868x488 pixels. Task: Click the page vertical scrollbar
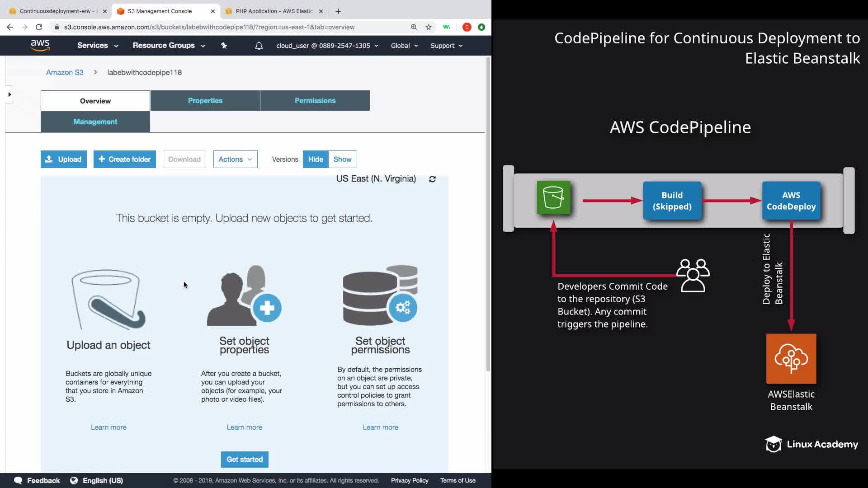[488, 212]
